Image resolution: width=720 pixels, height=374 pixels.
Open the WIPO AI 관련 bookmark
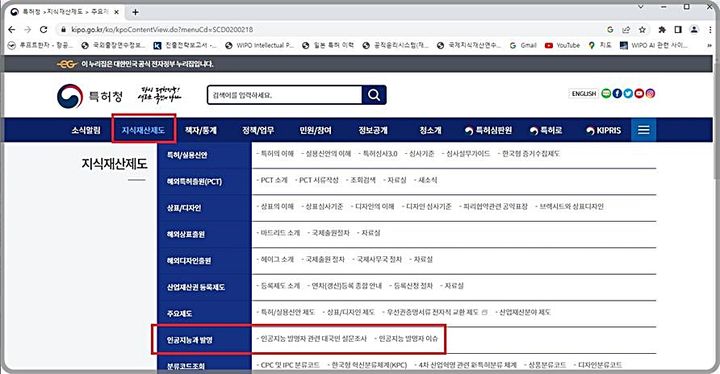[x=653, y=45]
